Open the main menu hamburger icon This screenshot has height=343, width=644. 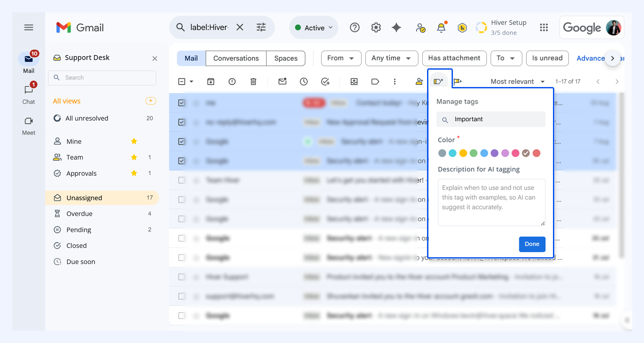29,27
